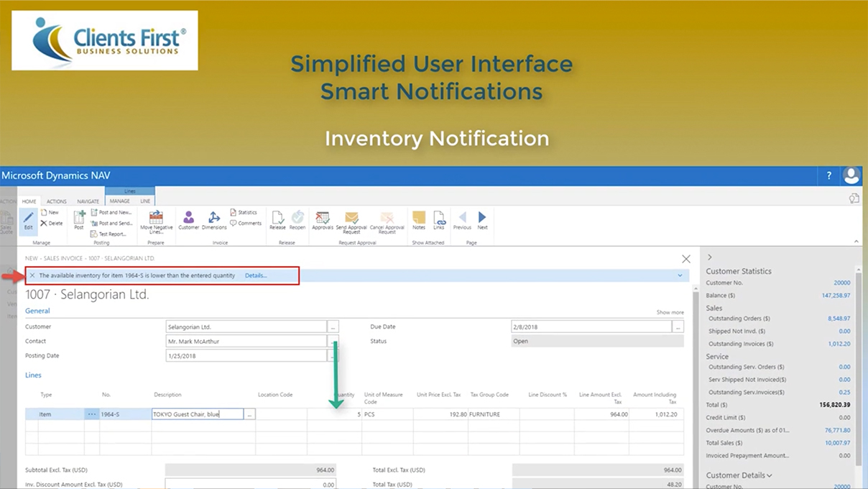Image resolution: width=868 pixels, height=489 pixels.
Task: Open Overdue Amounts value 76,771.80
Action: (837, 430)
